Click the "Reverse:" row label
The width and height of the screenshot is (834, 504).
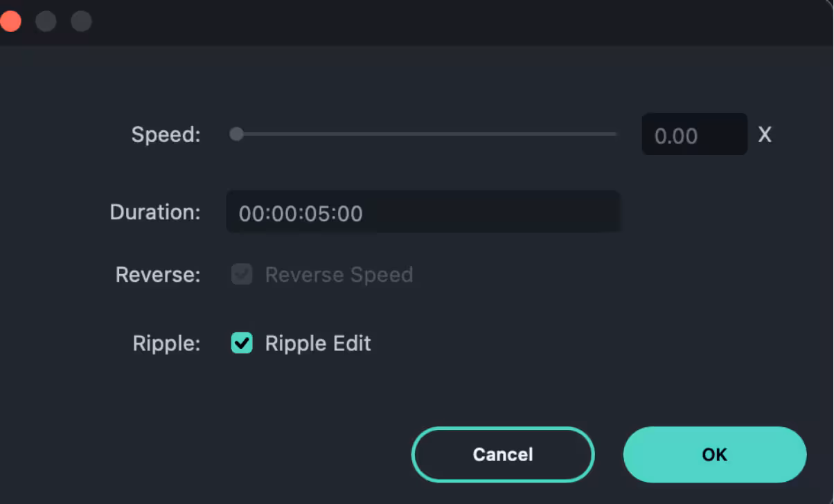point(158,275)
